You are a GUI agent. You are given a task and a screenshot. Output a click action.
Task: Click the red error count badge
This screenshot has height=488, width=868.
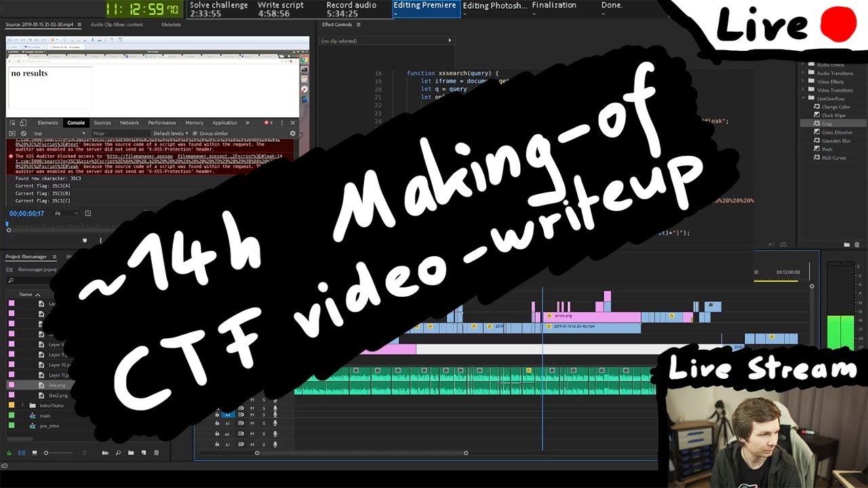tap(269, 123)
